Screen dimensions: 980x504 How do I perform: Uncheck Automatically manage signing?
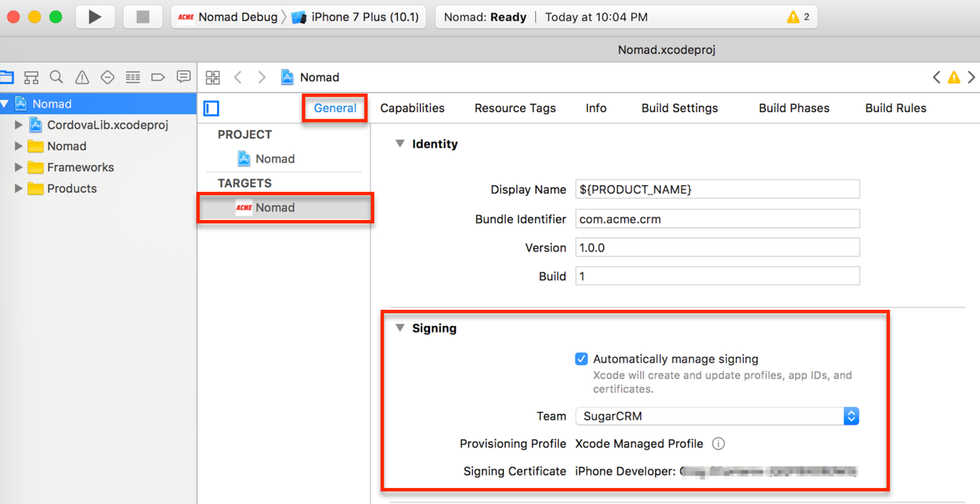pyautogui.click(x=581, y=359)
